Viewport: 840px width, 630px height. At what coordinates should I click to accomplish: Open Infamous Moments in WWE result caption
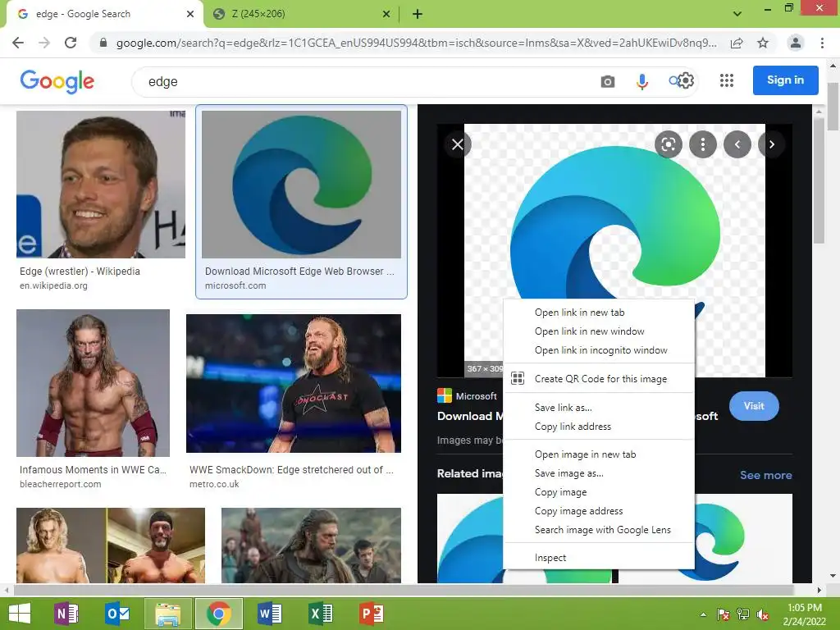pos(93,469)
